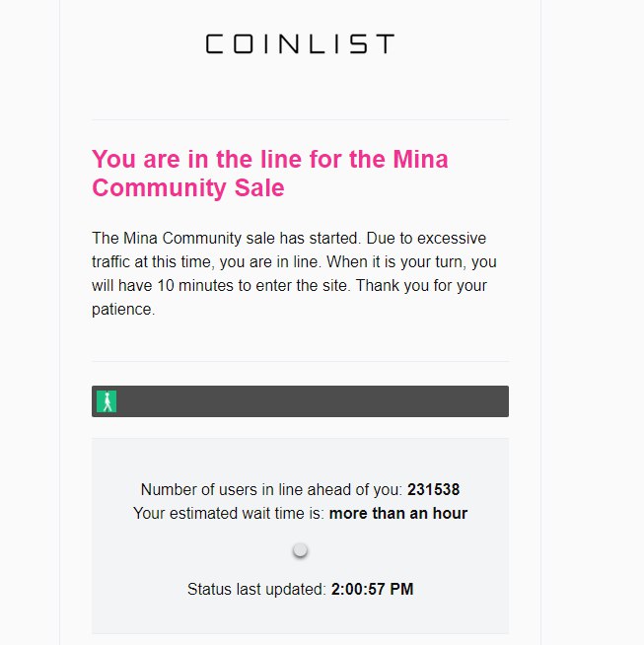Click the COINLIST logo at the top

click(300, 43)
